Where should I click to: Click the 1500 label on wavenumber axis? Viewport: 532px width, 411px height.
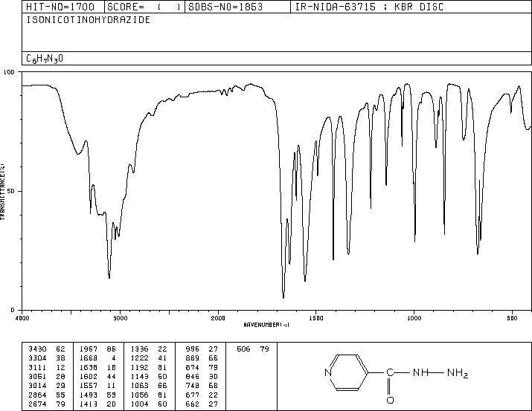tap(316, 318)
